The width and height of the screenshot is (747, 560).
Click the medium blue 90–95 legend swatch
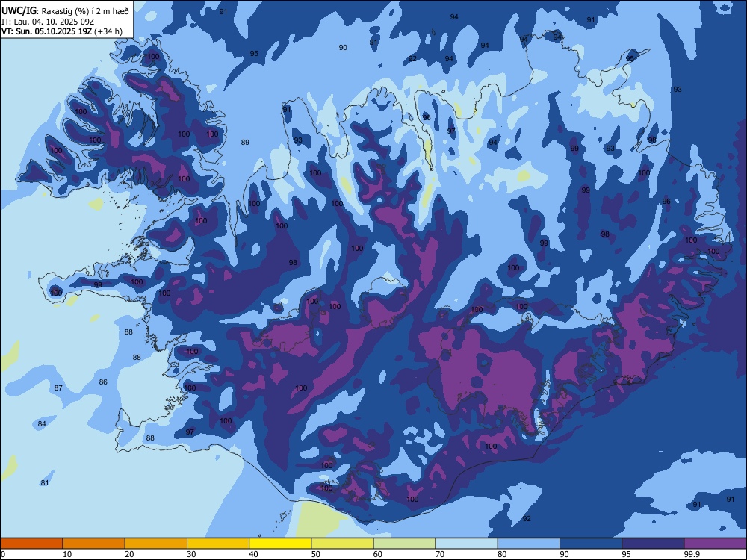tap(591, 544)
